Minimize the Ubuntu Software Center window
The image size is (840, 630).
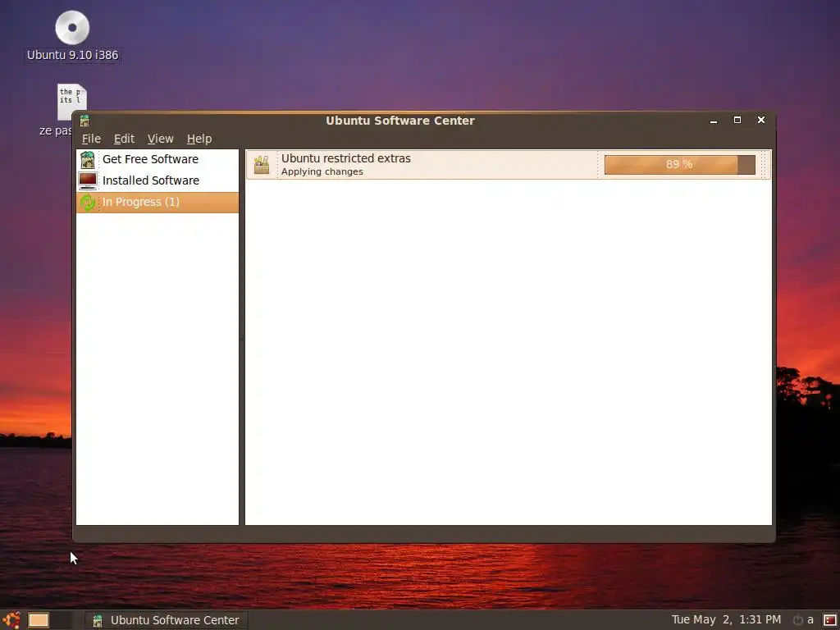tap(714, 121)
